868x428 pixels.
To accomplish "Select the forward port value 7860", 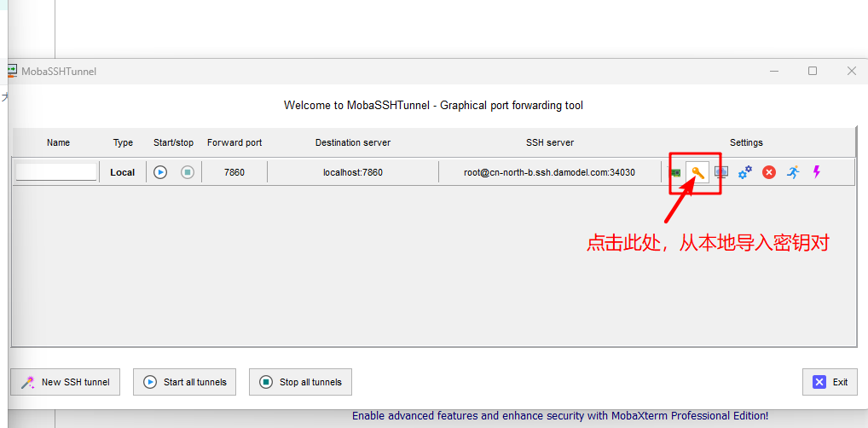I will pyautogui.click(x=234, y=173).
